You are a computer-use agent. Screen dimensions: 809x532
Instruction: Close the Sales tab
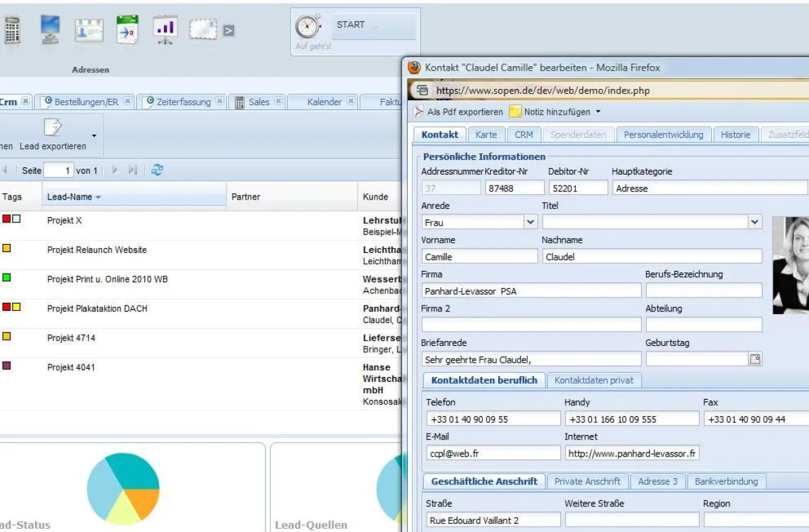click(x=278, y=102)
